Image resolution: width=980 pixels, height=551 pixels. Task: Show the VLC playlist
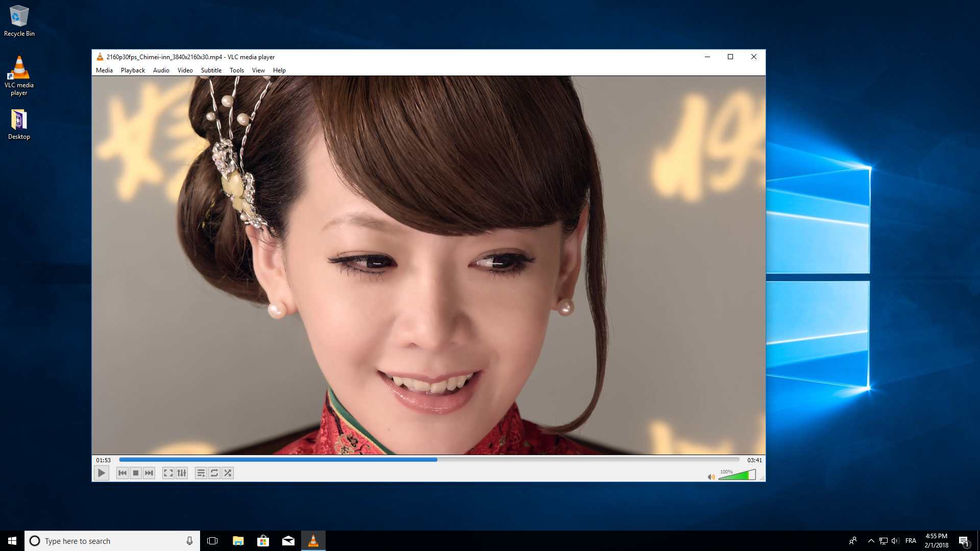click(x=201, y=473)
